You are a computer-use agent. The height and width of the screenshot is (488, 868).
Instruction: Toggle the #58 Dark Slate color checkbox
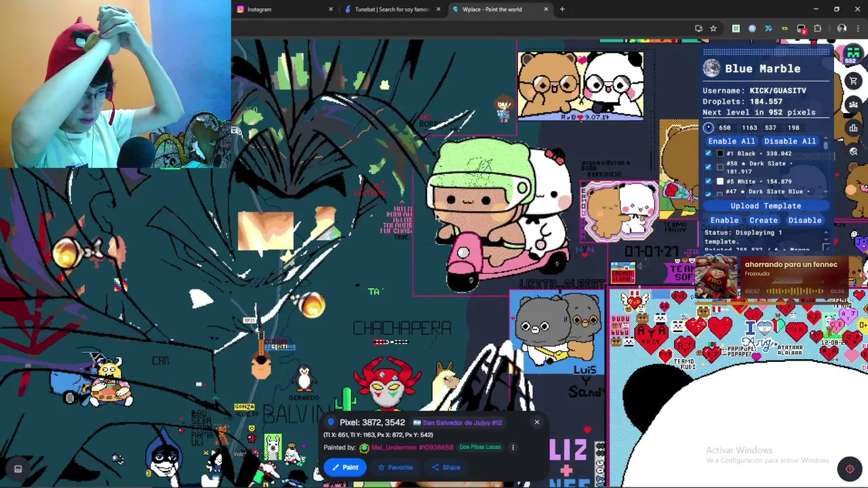click(709, 167)
